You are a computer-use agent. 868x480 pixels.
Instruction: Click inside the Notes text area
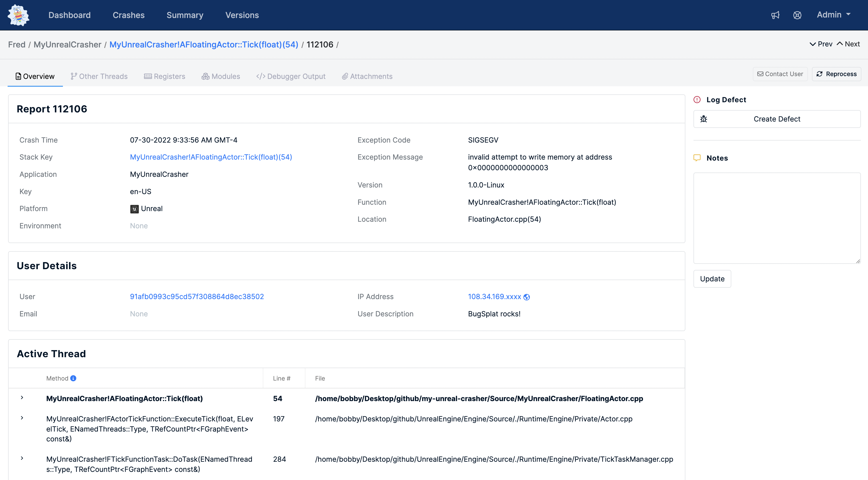tap(777, 218)
